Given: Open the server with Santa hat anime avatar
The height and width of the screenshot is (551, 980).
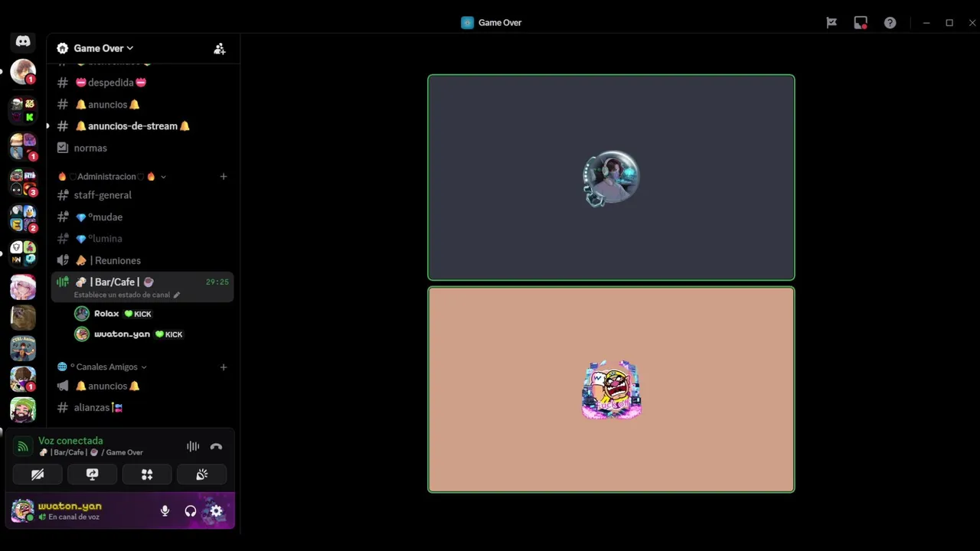Looking at the screenshot, I should click(x=23, y=287).
